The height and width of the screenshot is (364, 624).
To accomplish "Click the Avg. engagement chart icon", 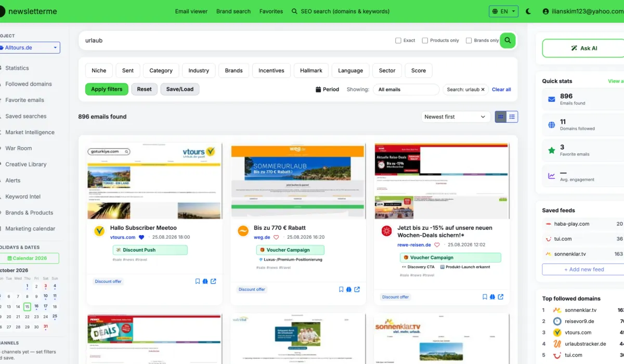I will [x=551, y=176].
